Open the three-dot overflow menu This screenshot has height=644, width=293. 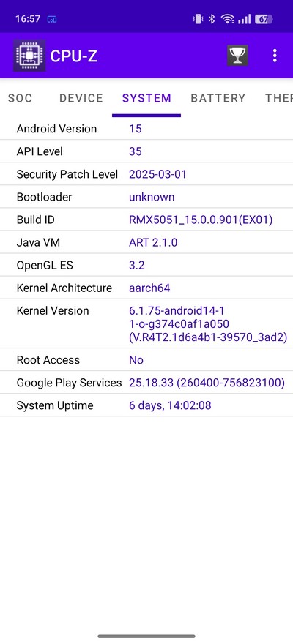point(275,56)
